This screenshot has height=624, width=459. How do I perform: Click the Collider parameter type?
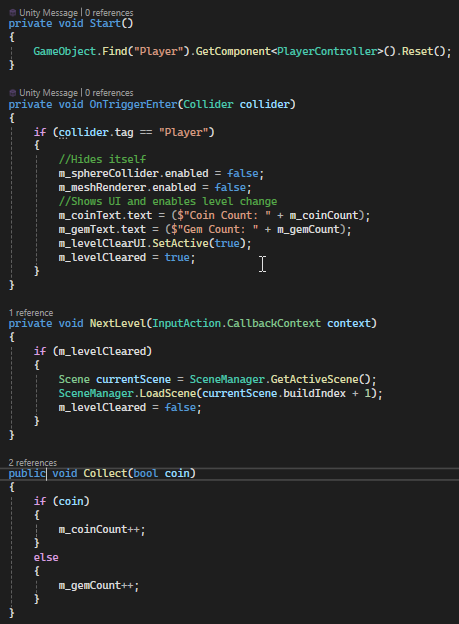pyautogui.click(x=208, y=104)
